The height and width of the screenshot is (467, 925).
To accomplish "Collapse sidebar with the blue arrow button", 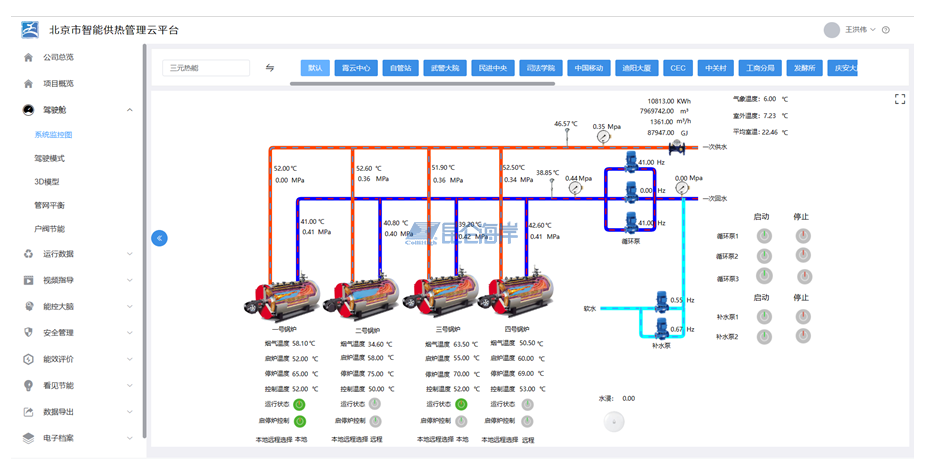I will click(x=159, y=238).
